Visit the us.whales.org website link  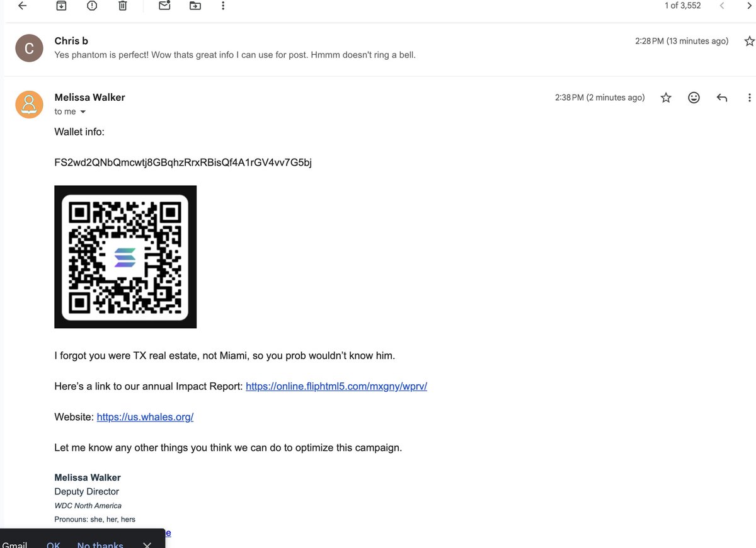coord(145,417)
